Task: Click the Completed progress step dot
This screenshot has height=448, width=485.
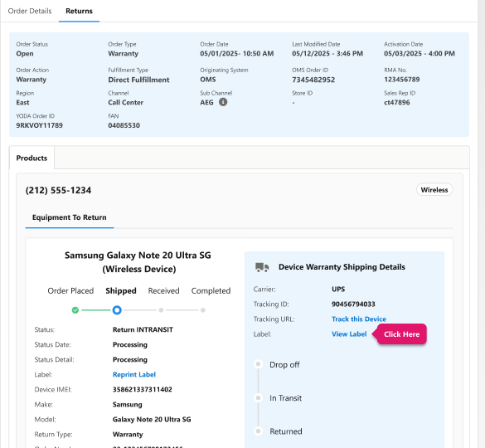Action: [202, 310]
